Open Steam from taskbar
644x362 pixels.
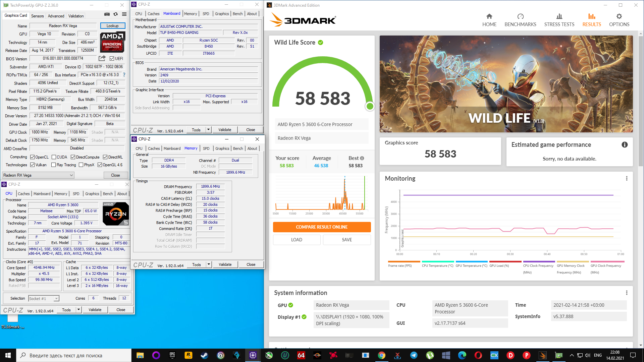tap(204, 355)
